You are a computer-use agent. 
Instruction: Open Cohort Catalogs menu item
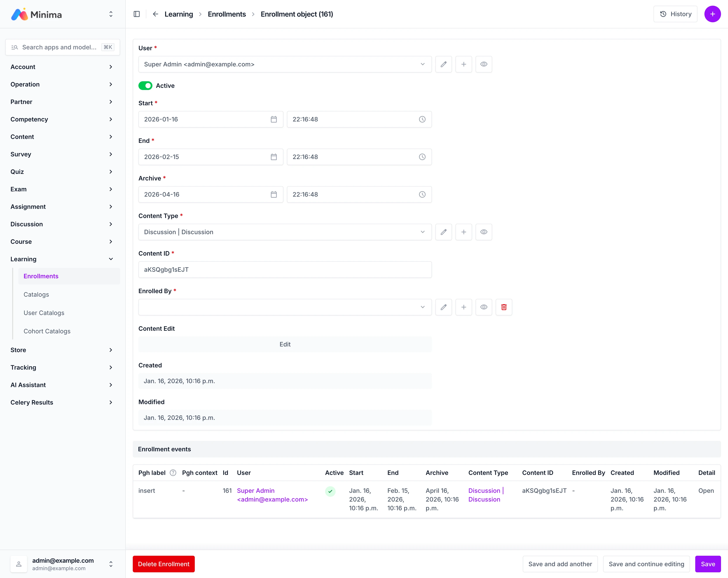[47, 331]
